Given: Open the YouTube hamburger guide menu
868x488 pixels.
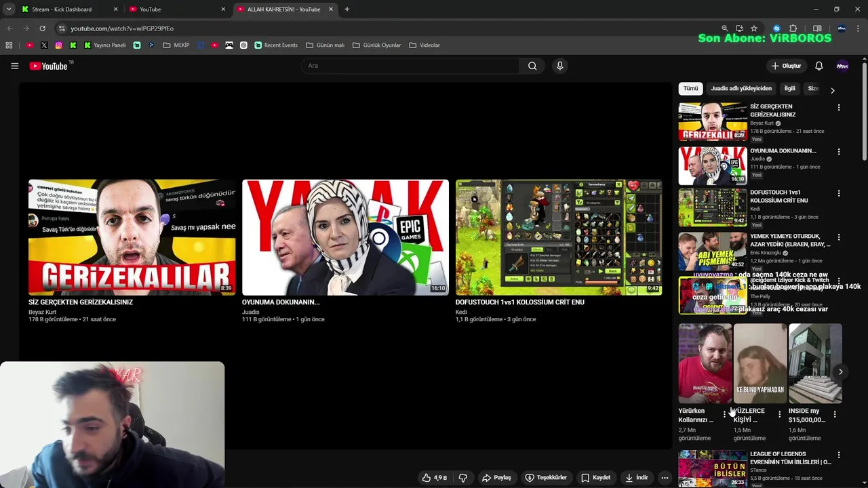Looking at the screenshot, I should (14, 66).
